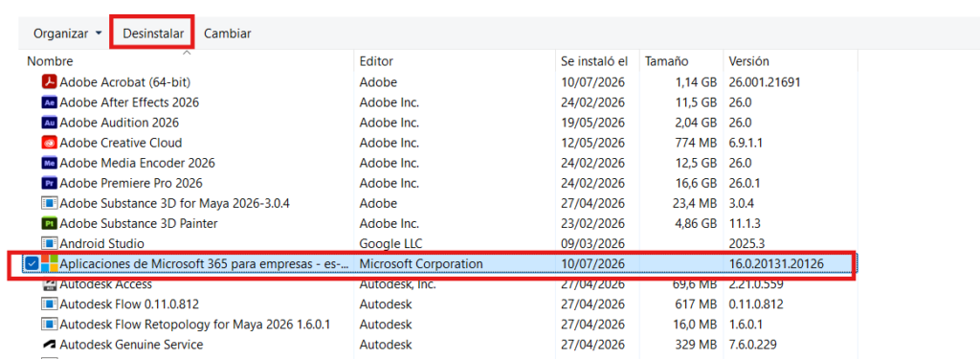Select Autodesk Flow Retopology for Maya entry
This screenshot has width=980, height=359.
pos(440,324)
